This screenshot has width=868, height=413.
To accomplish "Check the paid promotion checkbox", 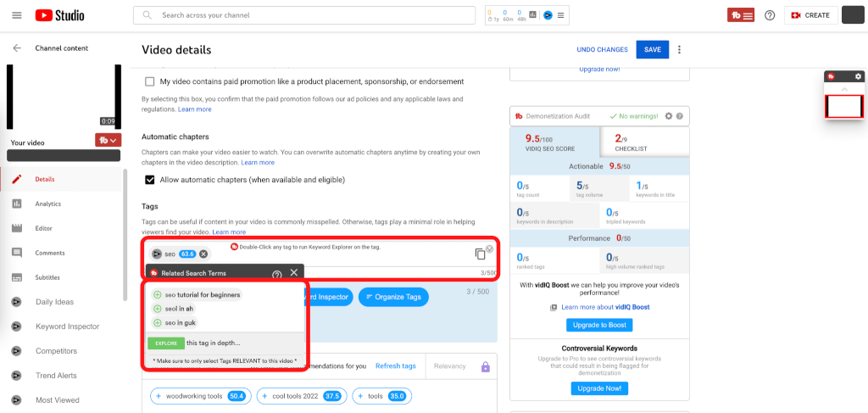I will [x=150, y=81].
